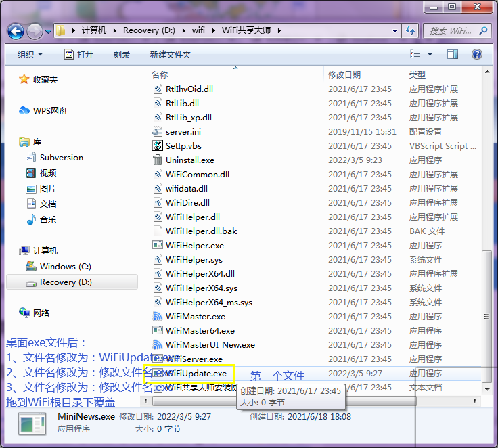Open the 音乐 library
498x448 pixels.
[41, 219]
